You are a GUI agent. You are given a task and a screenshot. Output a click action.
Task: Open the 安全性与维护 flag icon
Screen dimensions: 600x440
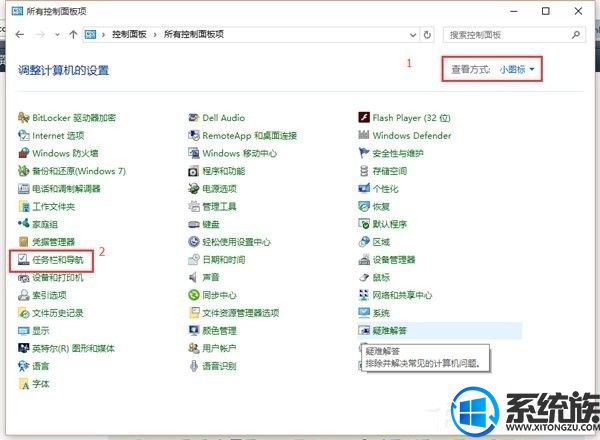tap(364, 153)
